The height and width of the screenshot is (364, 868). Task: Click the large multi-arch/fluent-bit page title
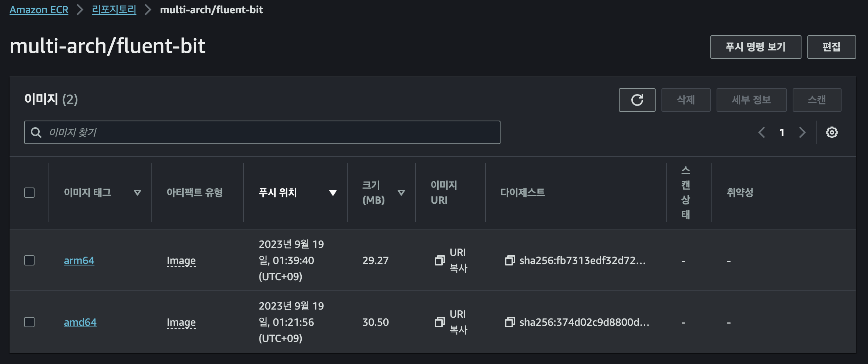click(107, 46)
